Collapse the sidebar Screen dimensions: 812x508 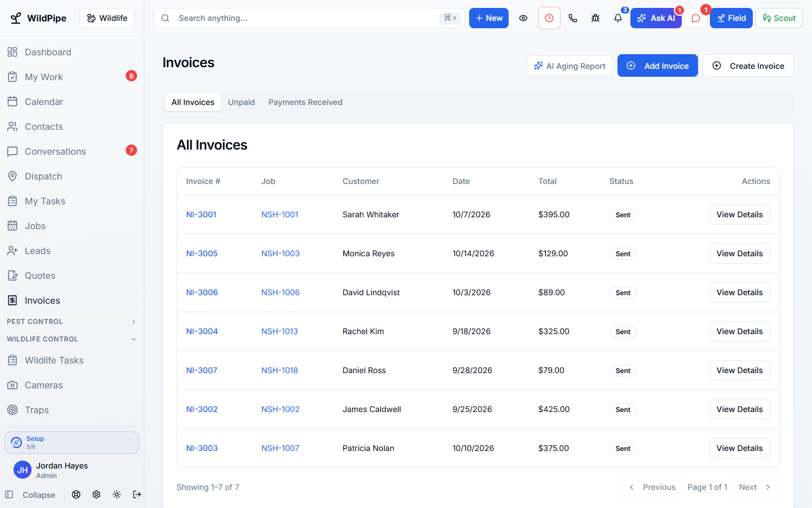coord(30,494)
